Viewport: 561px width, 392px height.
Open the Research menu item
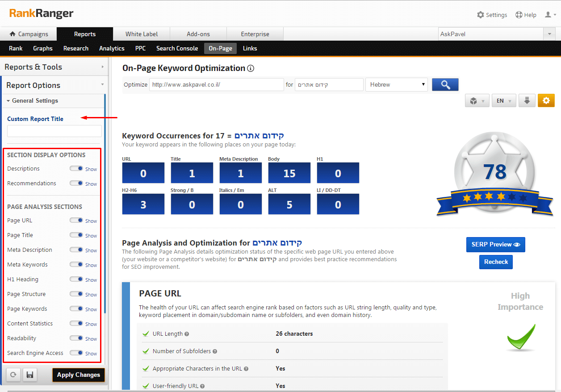coord(76,48)
